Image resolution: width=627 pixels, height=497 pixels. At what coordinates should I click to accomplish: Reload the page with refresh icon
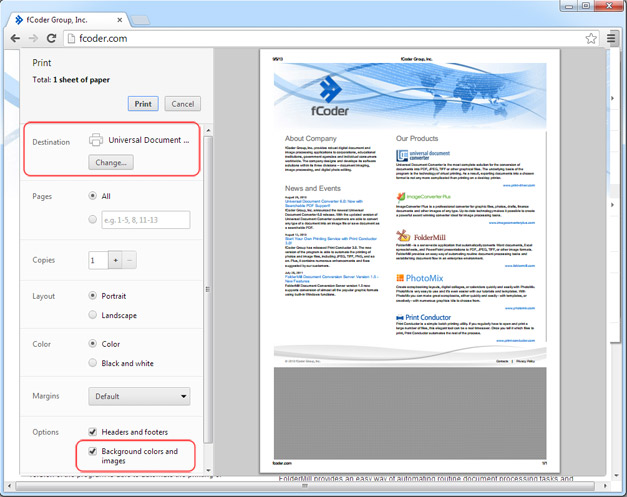(x=51, y=38)
